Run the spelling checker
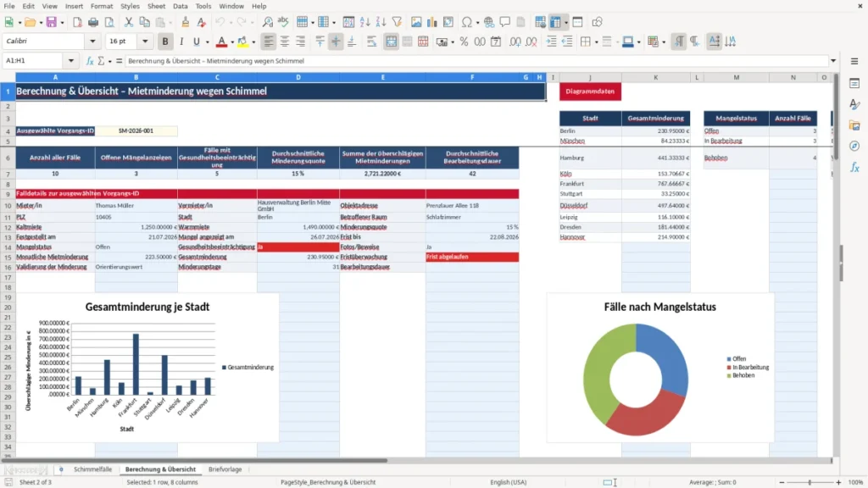The image size is (868, 488). tap(283, 22)
